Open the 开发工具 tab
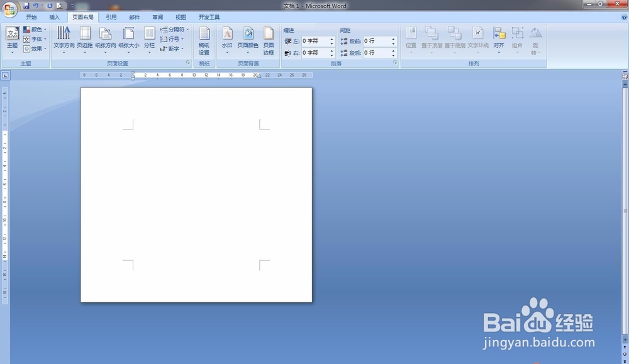Screen dimensions: 629x364 click(x=209, y=17)
